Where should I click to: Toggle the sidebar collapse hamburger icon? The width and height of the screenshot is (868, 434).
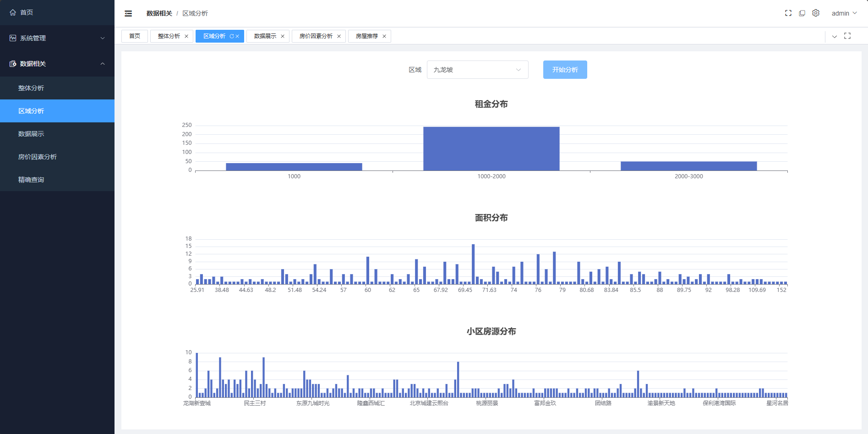pos(128,13)
